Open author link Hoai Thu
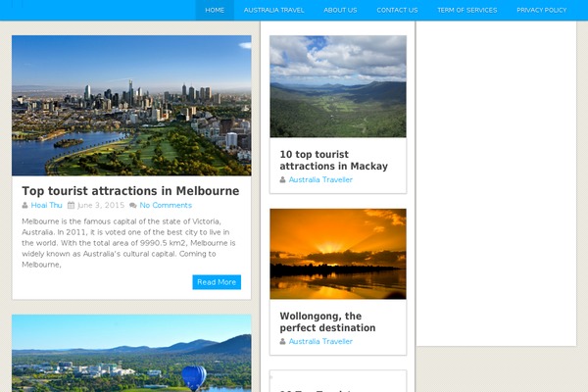The image size is (588, 392). pos(46,205)
